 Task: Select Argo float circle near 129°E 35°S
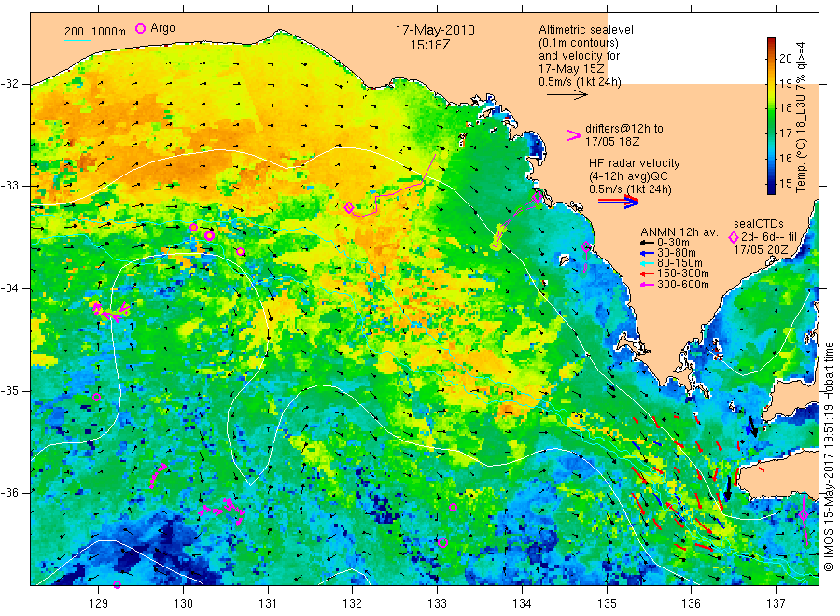(x=96, y=397)
